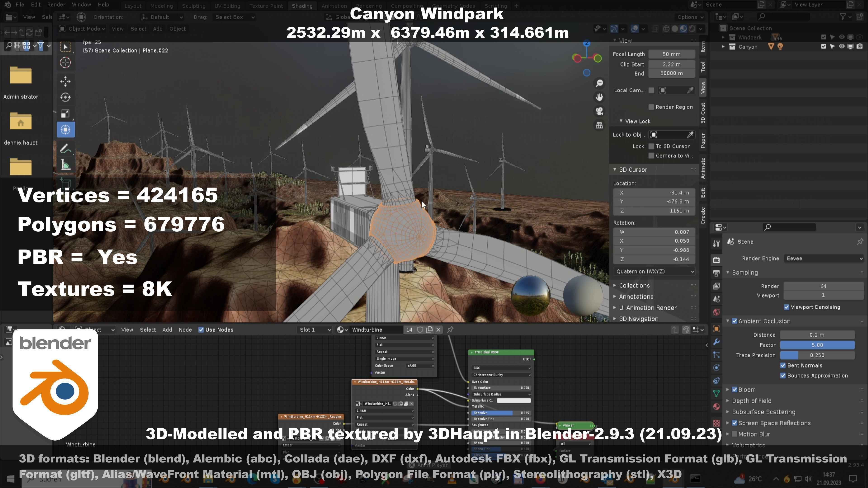868x488 pixels.
Task: Click the viewport orientation gizmo
Action: 587,58
